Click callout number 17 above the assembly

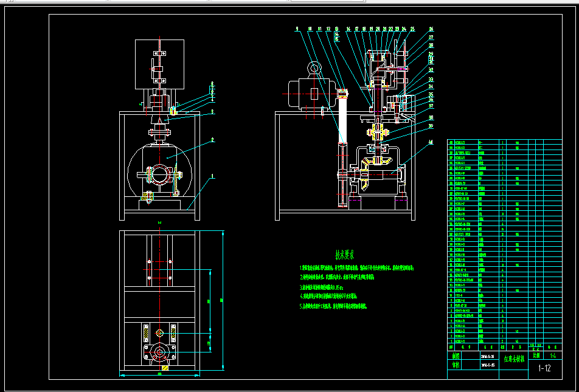(x=356, y=29)
